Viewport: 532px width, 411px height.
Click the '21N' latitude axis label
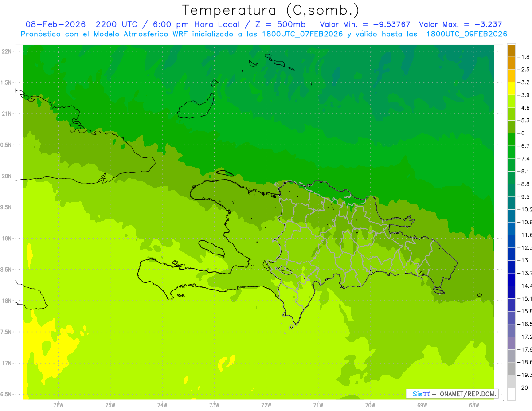pyautogui.click(x=7, y=114)
